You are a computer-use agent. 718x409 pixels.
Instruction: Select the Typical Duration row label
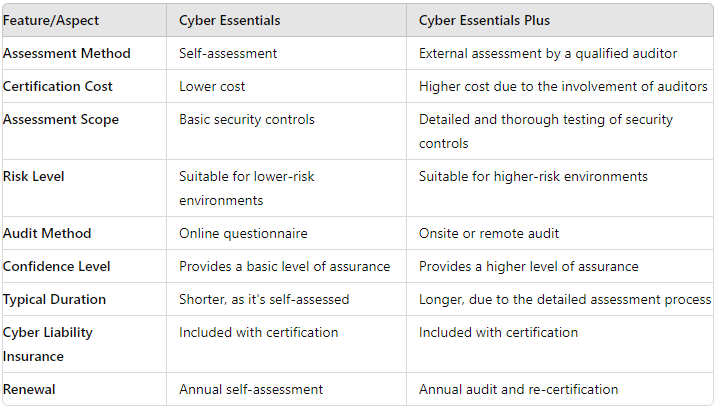[54, 299]
